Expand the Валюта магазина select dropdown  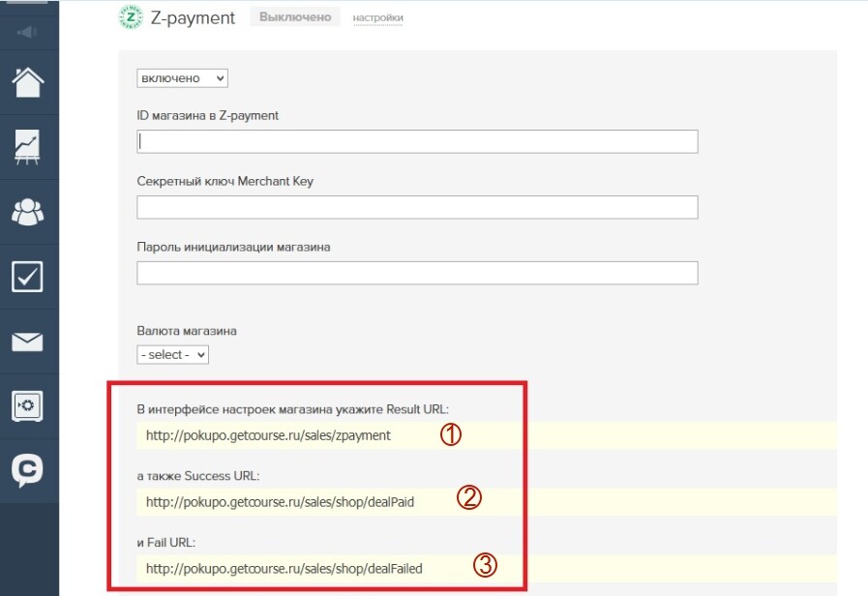172,354
